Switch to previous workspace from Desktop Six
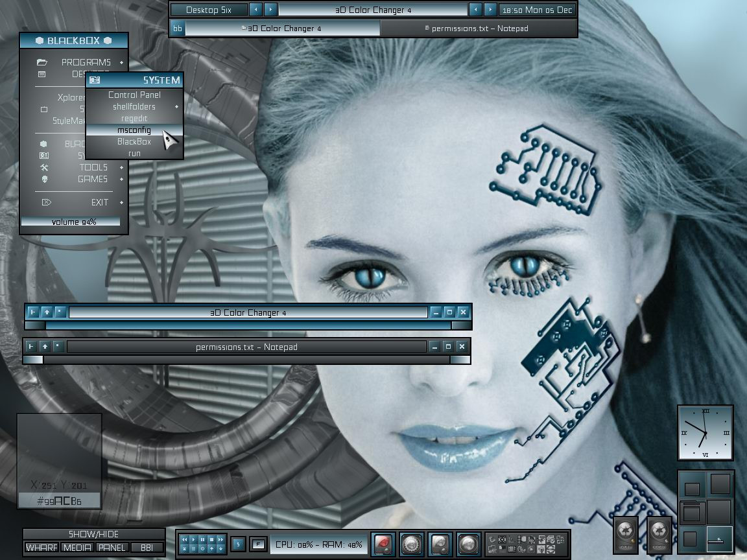This screenshot has width=747, height=560. [255, 10]
